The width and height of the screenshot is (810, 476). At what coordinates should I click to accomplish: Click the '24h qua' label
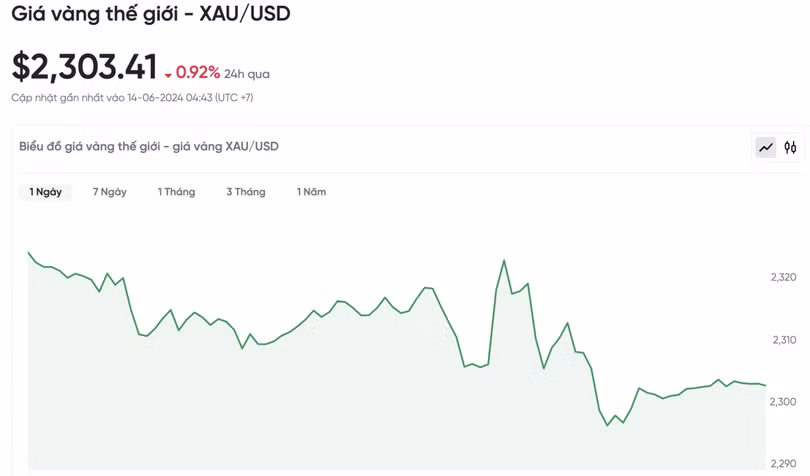[247, 74]
